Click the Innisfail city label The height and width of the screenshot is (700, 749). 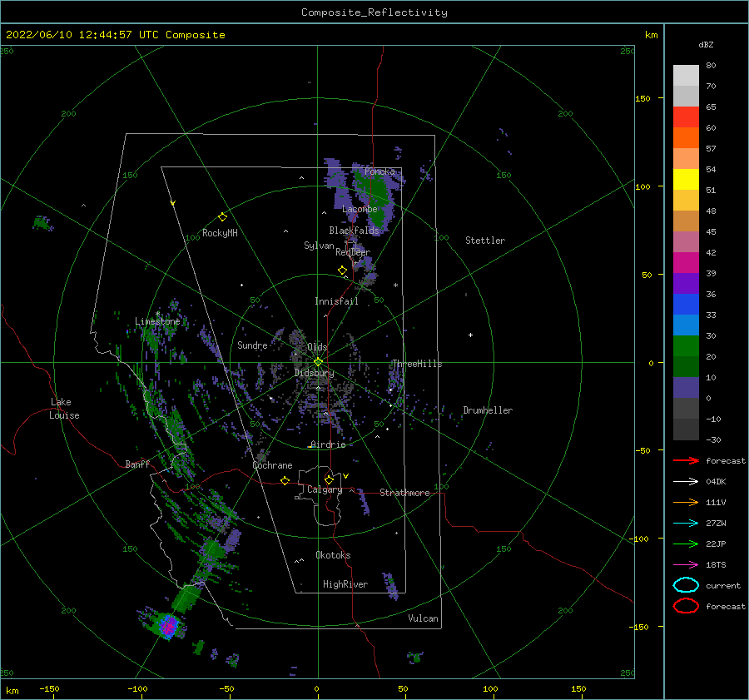[x=336, y=301]
